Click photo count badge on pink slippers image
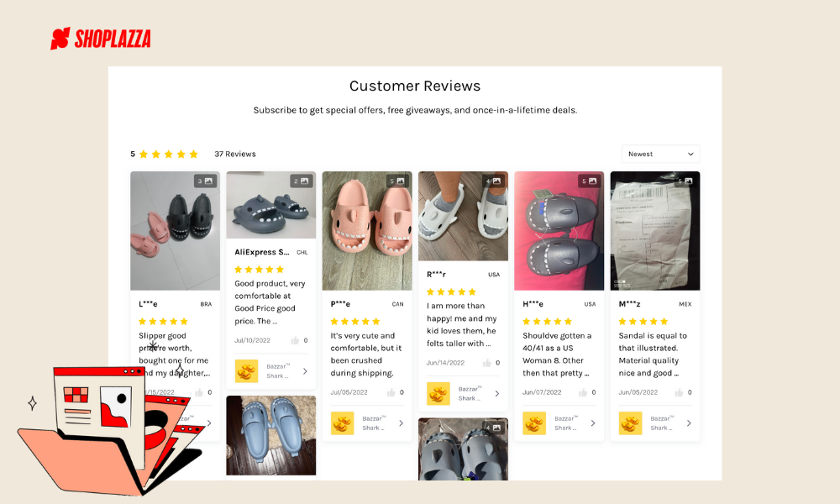840x504 pixels. click(x=397, y=181)
